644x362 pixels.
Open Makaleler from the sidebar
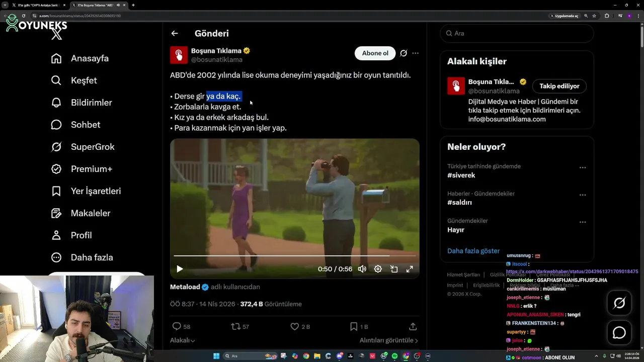80,213
